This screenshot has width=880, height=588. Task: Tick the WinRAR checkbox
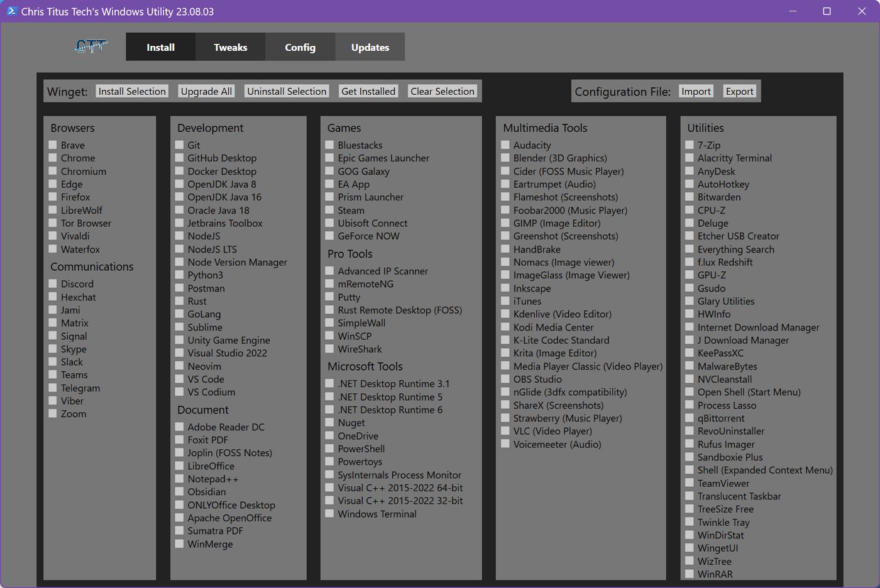[690, 574]
